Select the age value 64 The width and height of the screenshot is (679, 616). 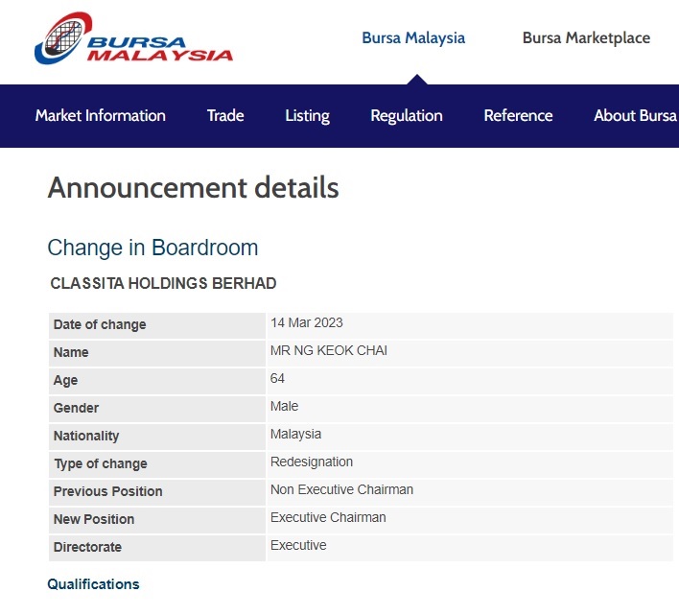coord(277,378)
